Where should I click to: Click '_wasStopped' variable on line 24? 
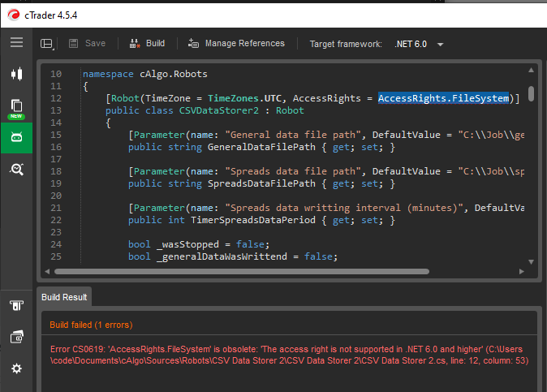point(187,244)
